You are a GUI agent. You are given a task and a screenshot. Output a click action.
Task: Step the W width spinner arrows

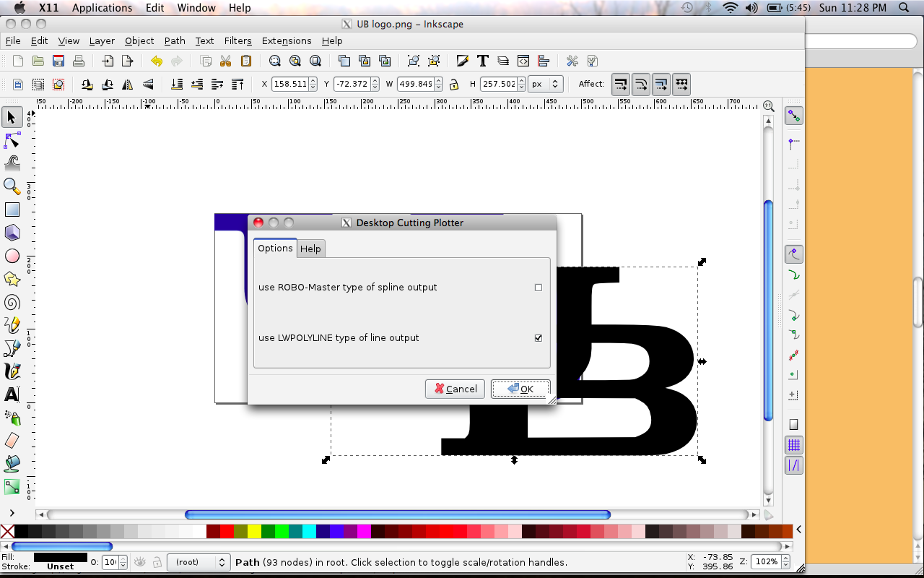pos(439,84)
